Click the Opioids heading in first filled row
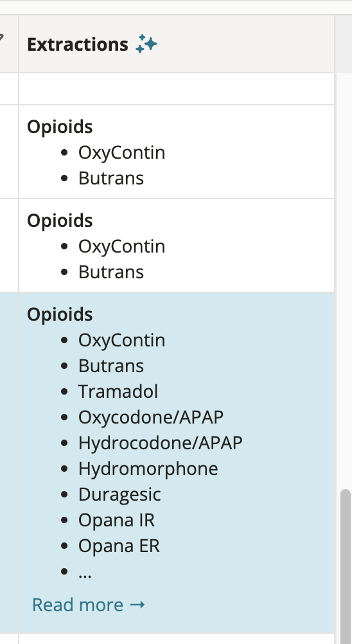352x644 pixels. tap(60, 127)
